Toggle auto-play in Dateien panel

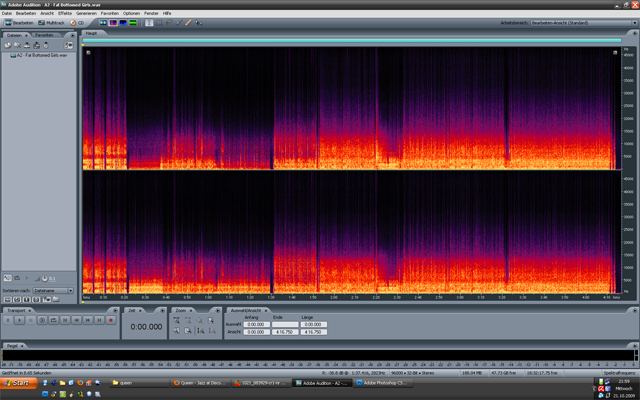click(7, 278)
